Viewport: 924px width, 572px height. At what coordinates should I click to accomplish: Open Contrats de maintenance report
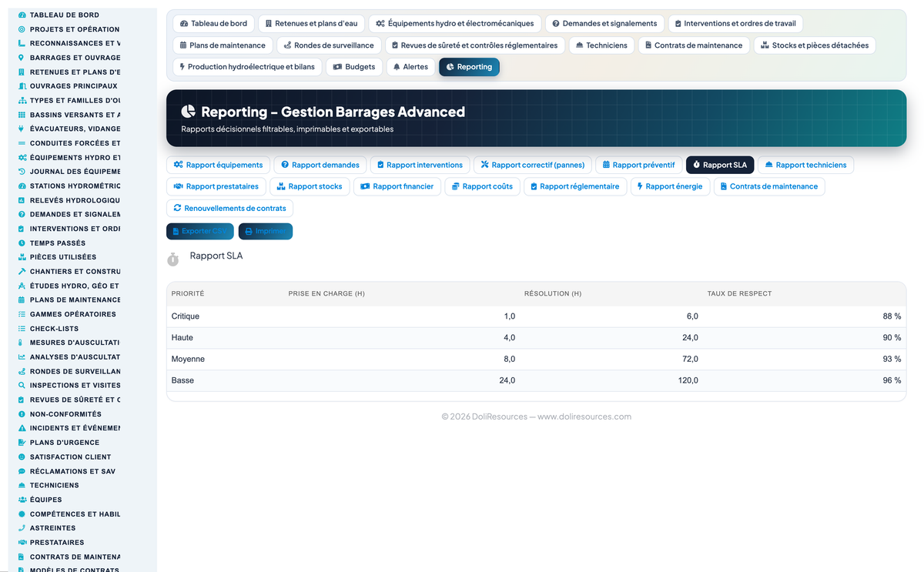pos(768,186)
